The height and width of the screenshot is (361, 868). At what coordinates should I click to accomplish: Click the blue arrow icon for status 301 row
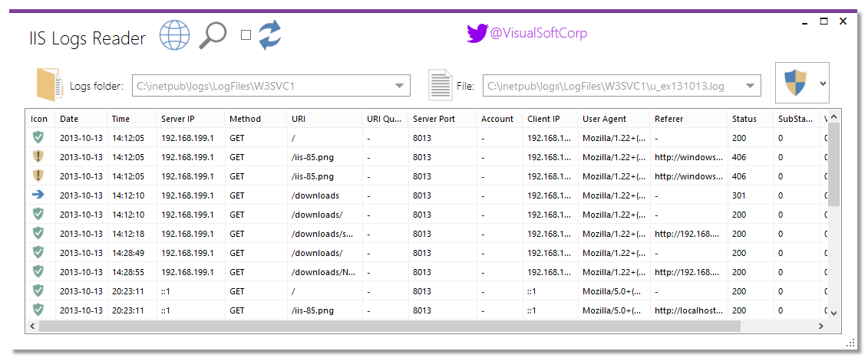point(38,195)
